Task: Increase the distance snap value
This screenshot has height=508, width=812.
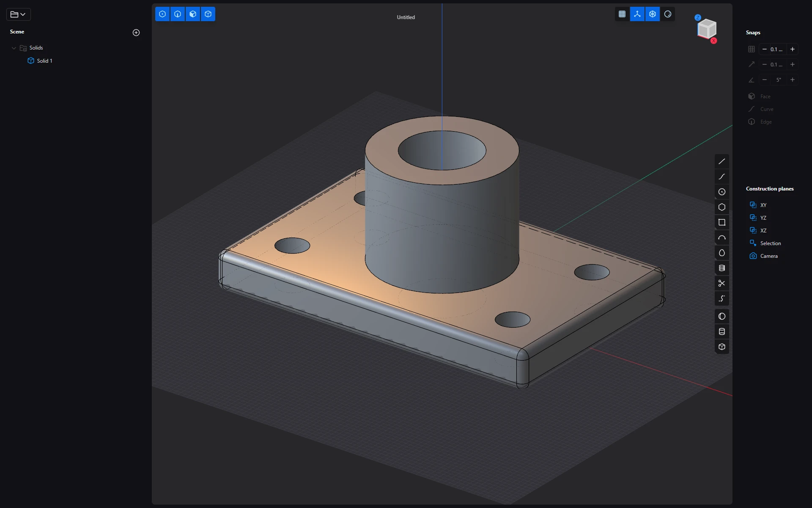Action: (x=792, y=64)
